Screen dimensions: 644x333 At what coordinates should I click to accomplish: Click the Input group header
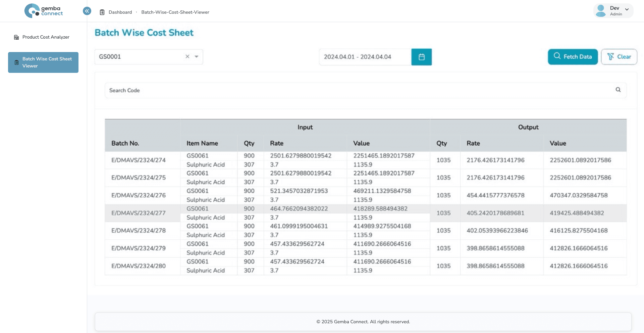tap(305, 127)
